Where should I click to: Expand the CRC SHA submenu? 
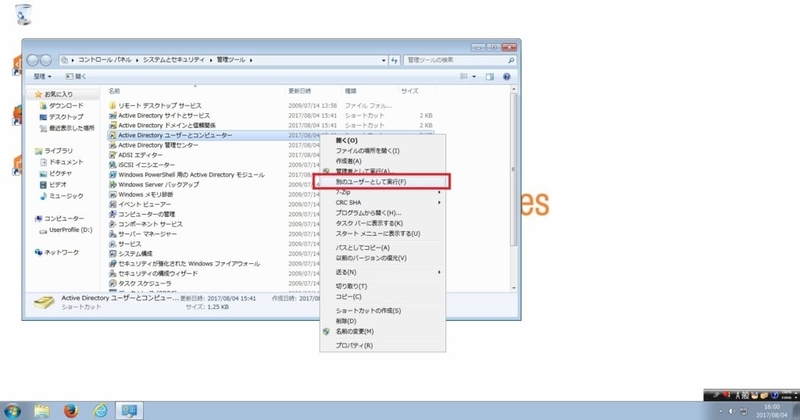(x=439, y=203)
